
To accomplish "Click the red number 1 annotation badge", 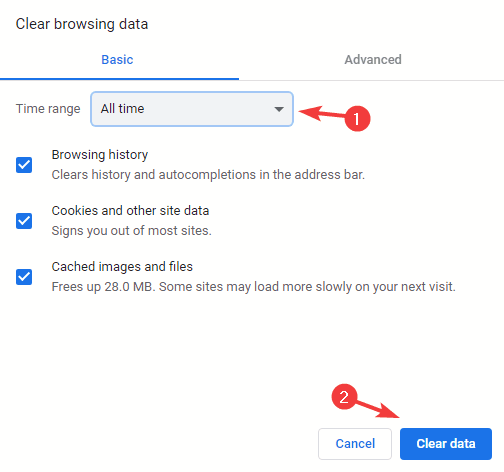I will 357,119.
